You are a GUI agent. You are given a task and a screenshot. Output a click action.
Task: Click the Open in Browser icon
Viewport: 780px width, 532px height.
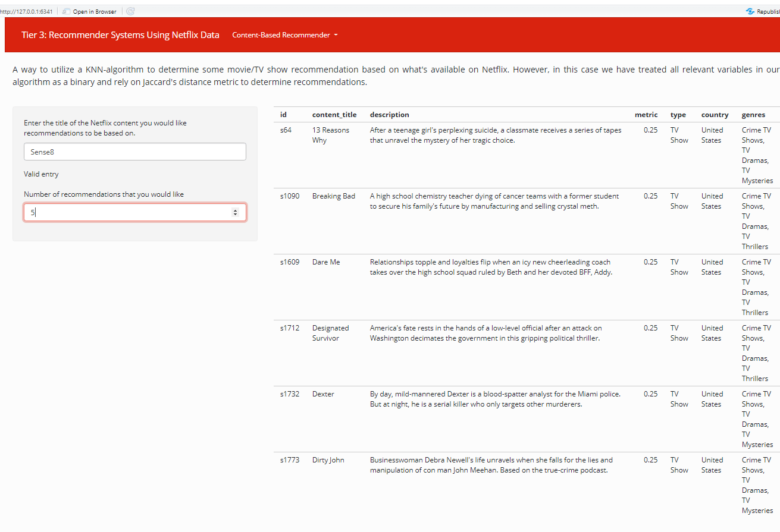tap(67, 11)
